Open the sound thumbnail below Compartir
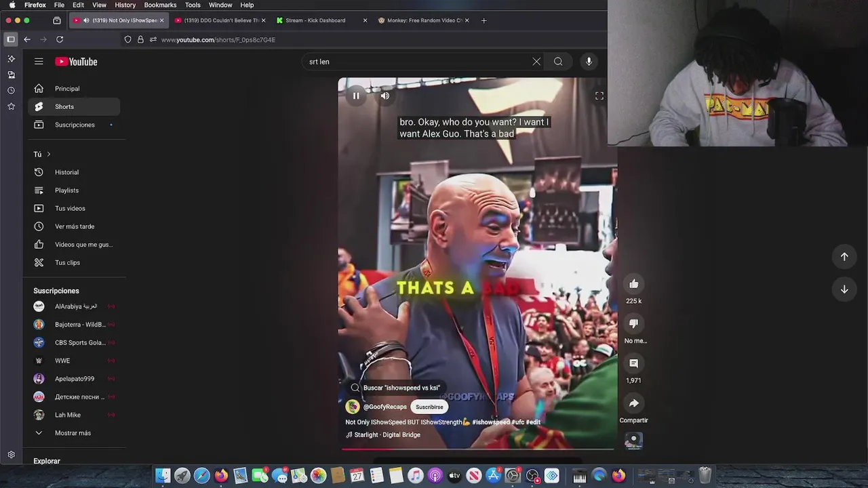The width and height of the screenshot is (868, 488). click(x=633, y=441)
